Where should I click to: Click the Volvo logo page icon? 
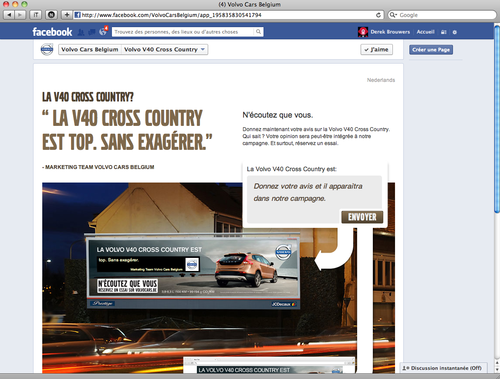(47, 49)
